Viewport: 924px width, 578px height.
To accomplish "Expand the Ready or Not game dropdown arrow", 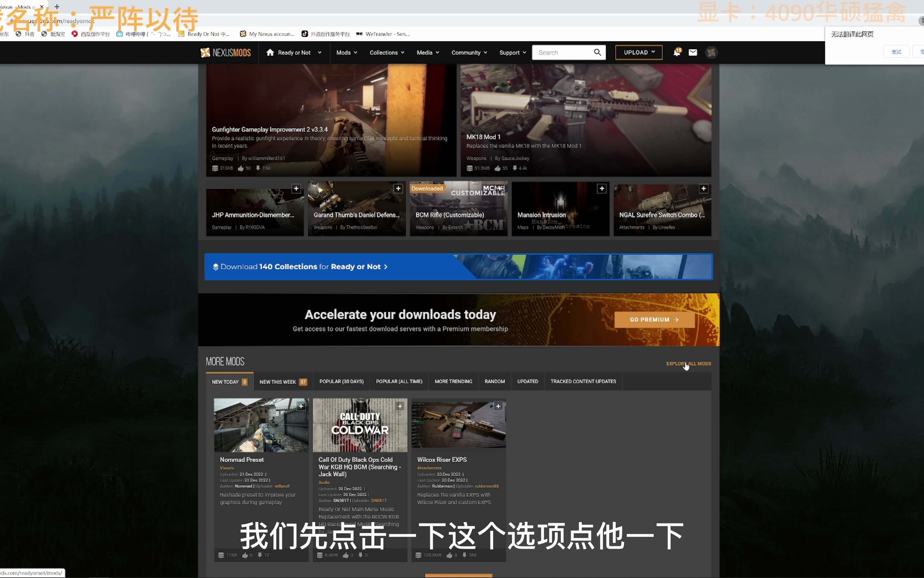I will 319,52.
